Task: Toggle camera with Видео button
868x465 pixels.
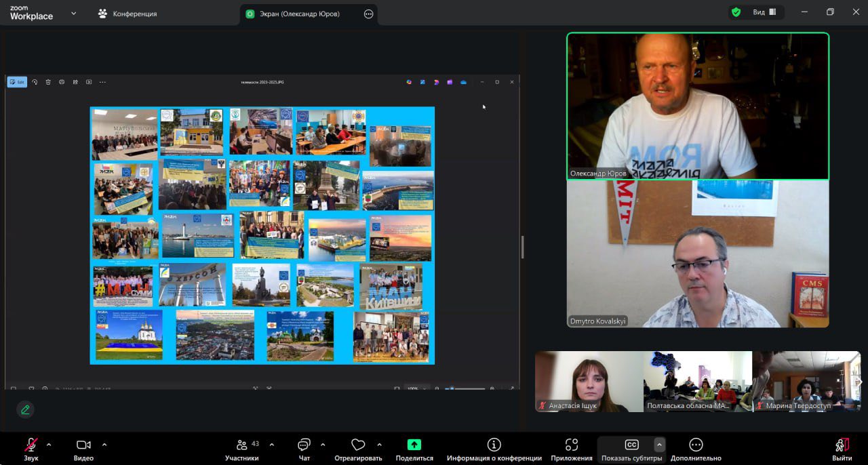Action: tap(83, 449)
